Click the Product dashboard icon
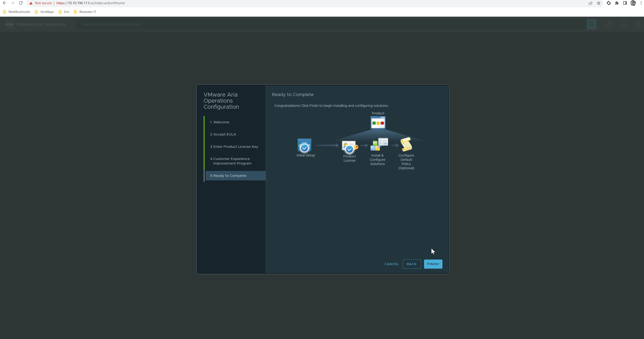 click(378, 123)
